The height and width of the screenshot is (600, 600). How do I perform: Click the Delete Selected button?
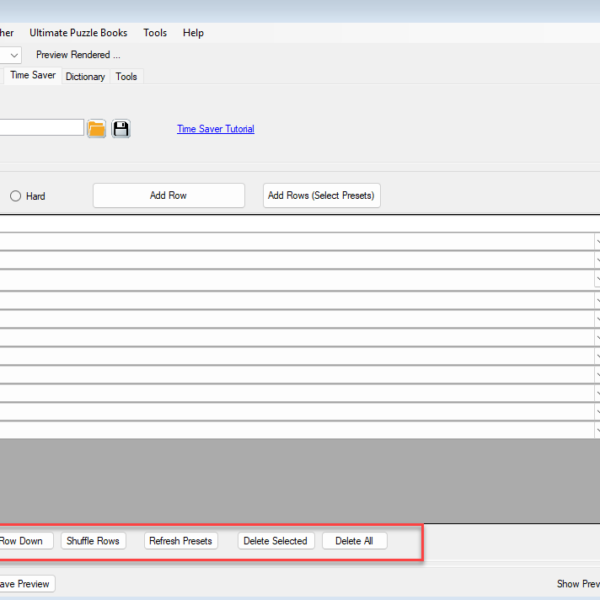(275, 541)
